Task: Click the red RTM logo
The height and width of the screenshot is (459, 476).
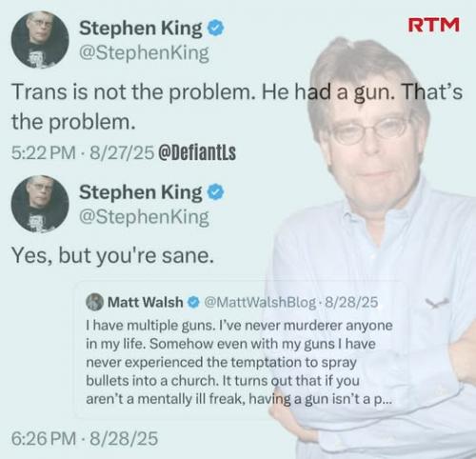Action: click(433, 25)
